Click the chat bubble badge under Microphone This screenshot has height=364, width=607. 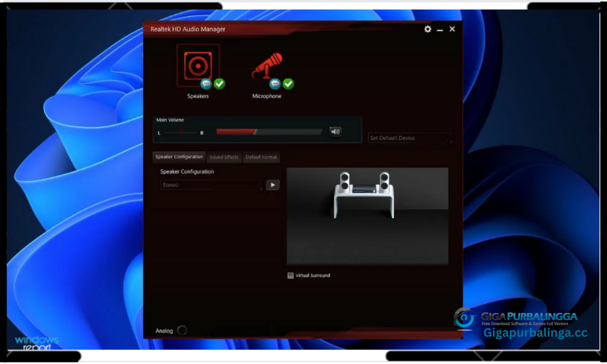point(275,84)
